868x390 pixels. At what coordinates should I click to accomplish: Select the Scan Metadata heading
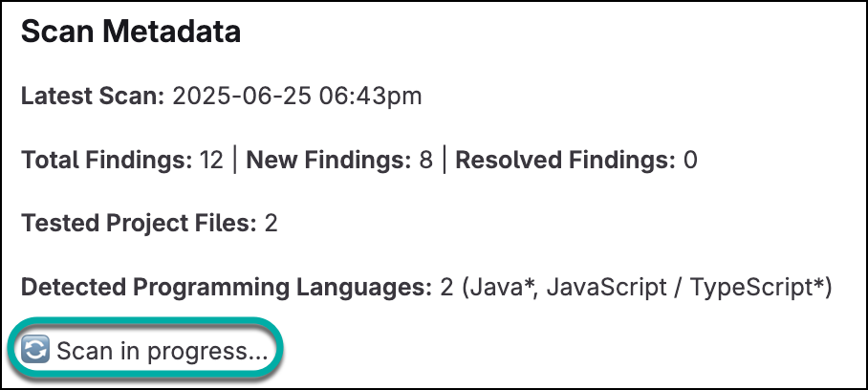point(130,32)
